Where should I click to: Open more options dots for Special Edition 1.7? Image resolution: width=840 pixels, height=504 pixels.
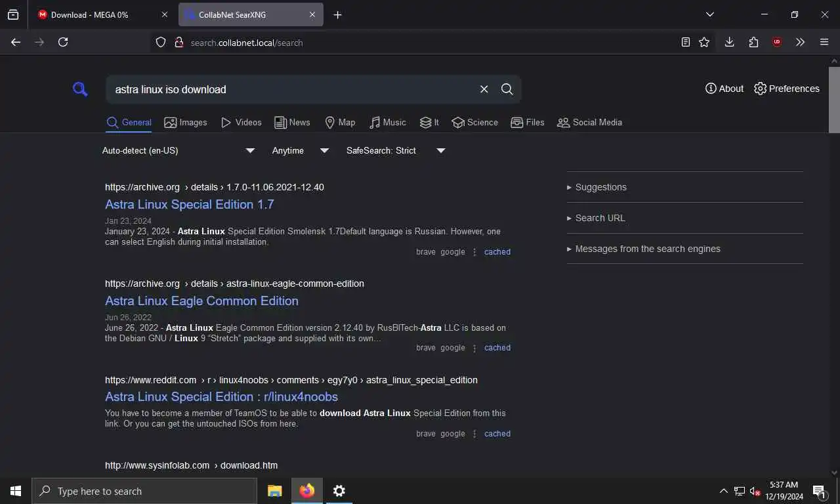(474, 252)
